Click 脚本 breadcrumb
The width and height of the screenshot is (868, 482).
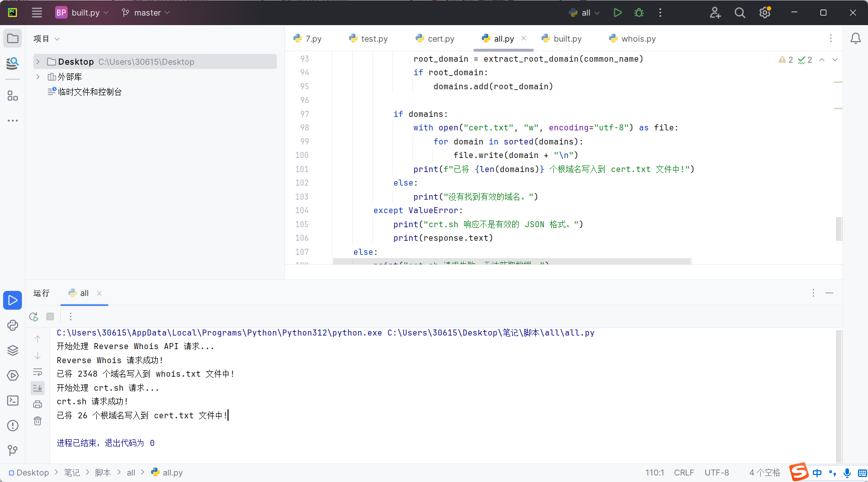103,472
